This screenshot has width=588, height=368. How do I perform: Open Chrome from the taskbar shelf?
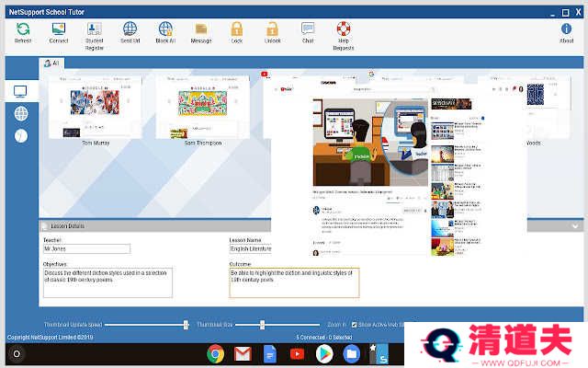click(216, 354)
